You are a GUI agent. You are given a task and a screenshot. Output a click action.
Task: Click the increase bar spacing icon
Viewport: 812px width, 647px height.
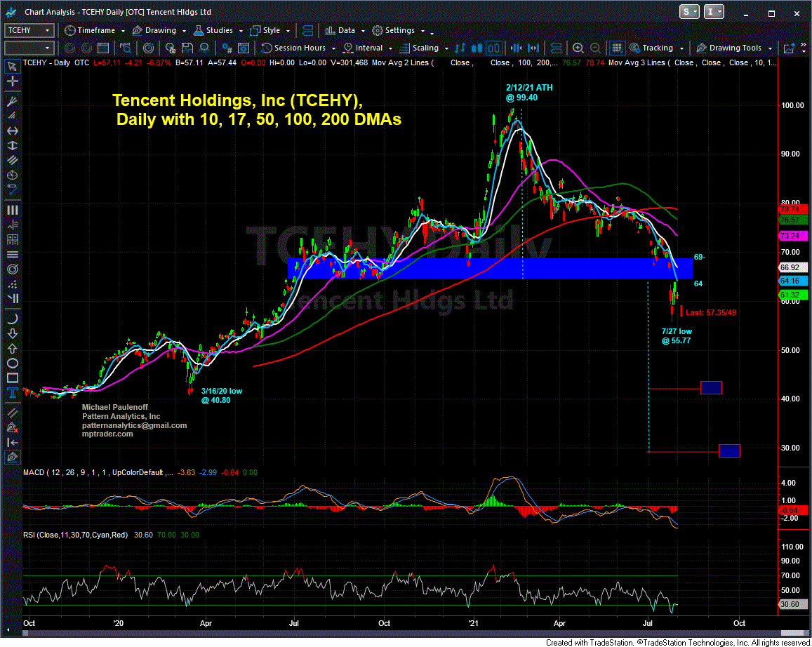(533, 48)
